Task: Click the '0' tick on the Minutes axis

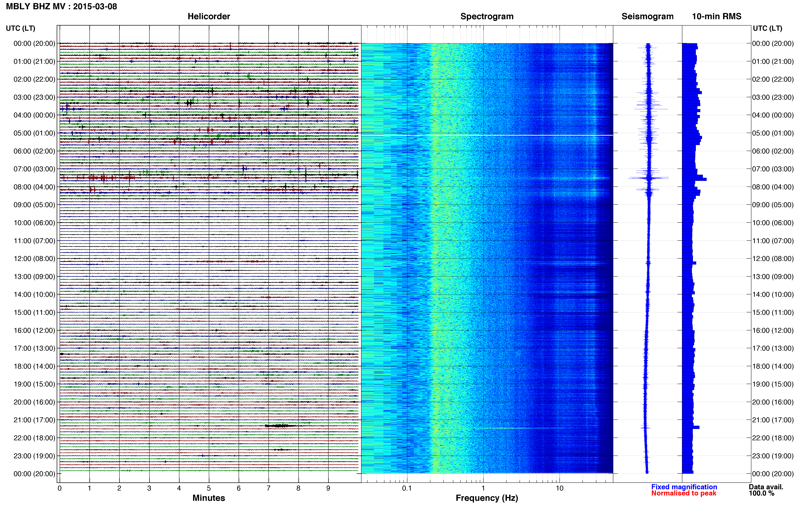Action: point(59,488)
